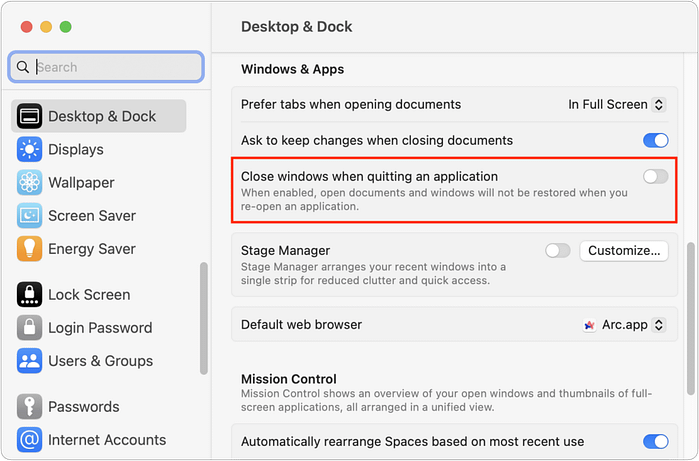Viewport: 699px width, 461px height.
Task: Click the Screen Saver icon
Action: click(30, 216)
